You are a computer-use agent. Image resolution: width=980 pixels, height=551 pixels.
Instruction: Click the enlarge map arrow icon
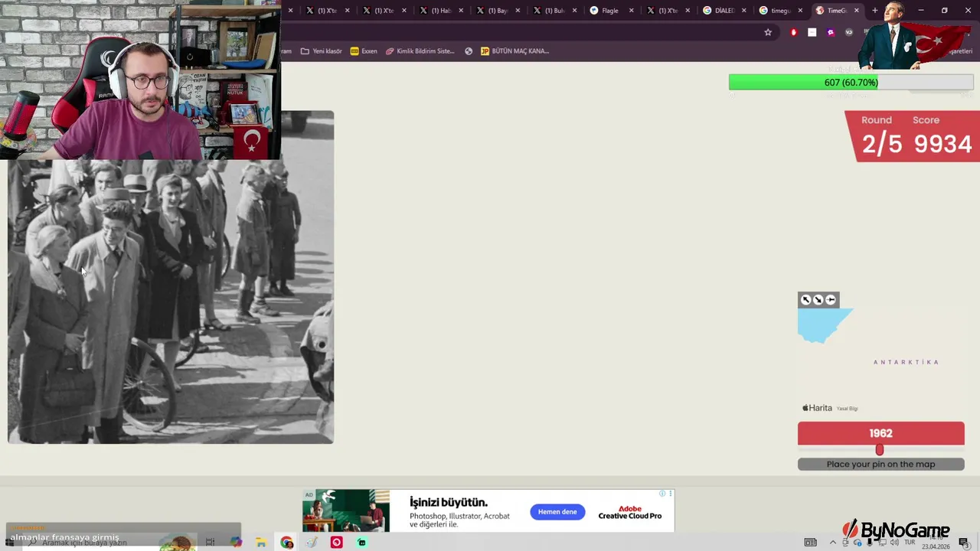(805, 300)
